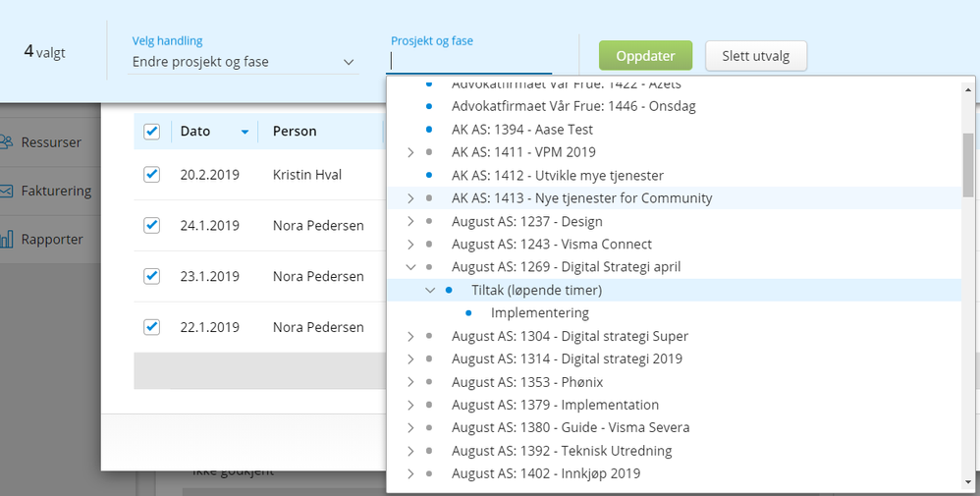This screenshot has height=496, width=980.
Task: Click the scrollbar up arrow in project list
Action: tap(968, 89)
